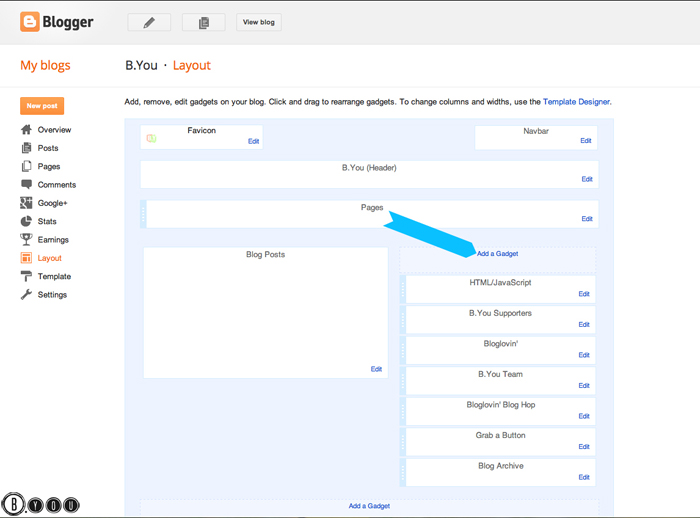The width and height of the screenshot is (700, 518).
Task: Click the Bloglovin' gadget drag handle
Action: 403,351
